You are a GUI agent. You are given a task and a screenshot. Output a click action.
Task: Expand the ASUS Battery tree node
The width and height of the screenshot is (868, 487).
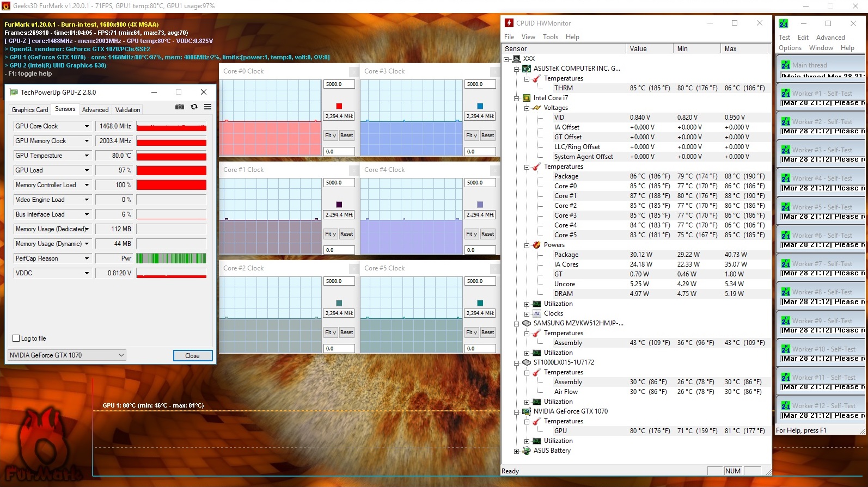(x=517, y=451)
